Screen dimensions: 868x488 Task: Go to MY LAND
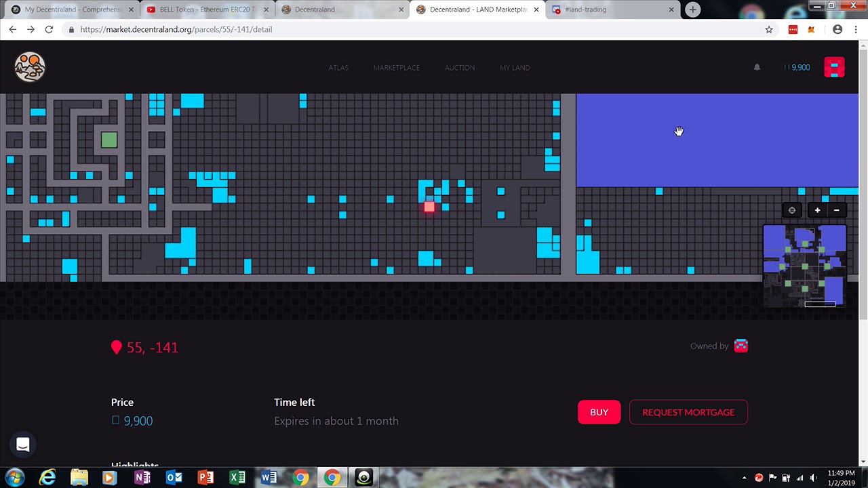tap(515, 68)
